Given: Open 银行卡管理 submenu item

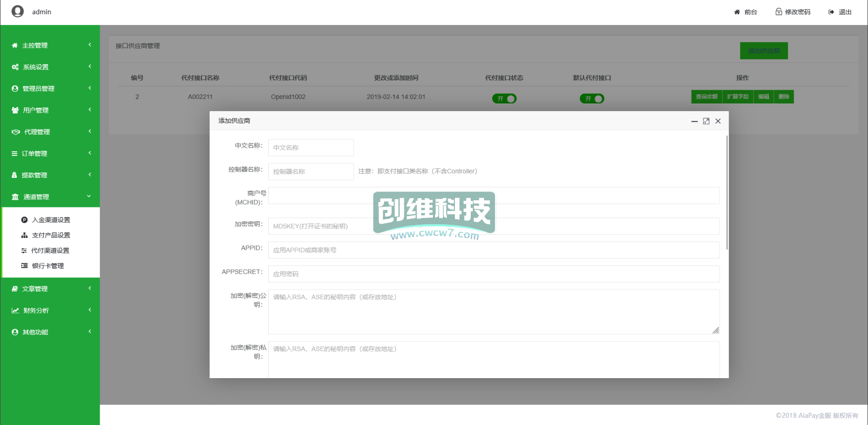Looking at the screenshot, I should click(47, 265).
